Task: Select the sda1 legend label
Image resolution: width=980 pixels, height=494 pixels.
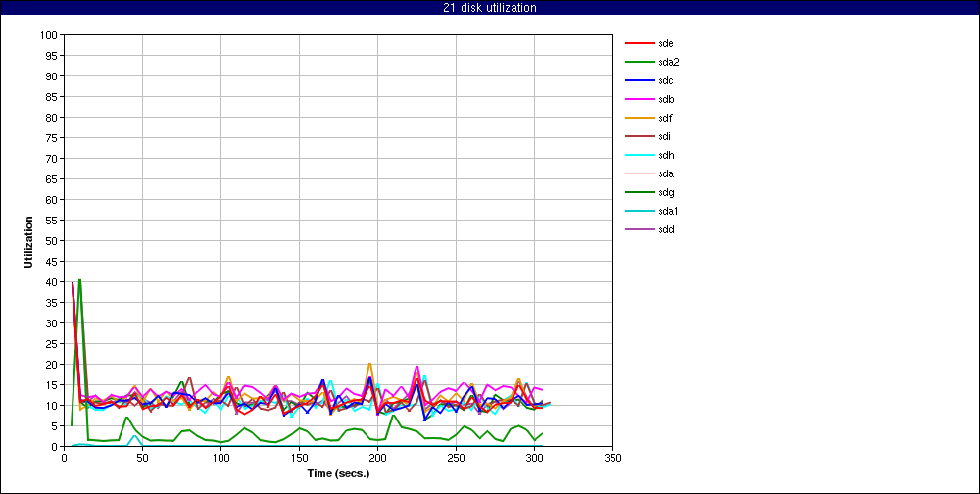Action: click(668, 212)
